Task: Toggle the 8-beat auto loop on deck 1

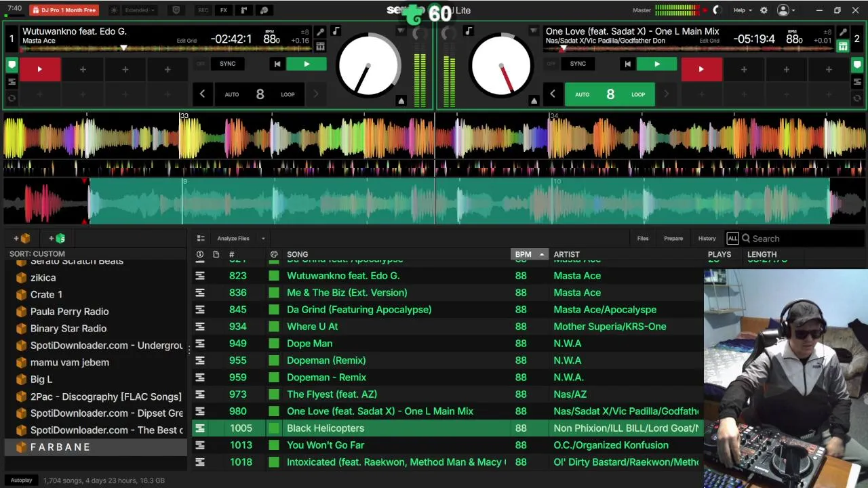Action: (x=260, y=94)
